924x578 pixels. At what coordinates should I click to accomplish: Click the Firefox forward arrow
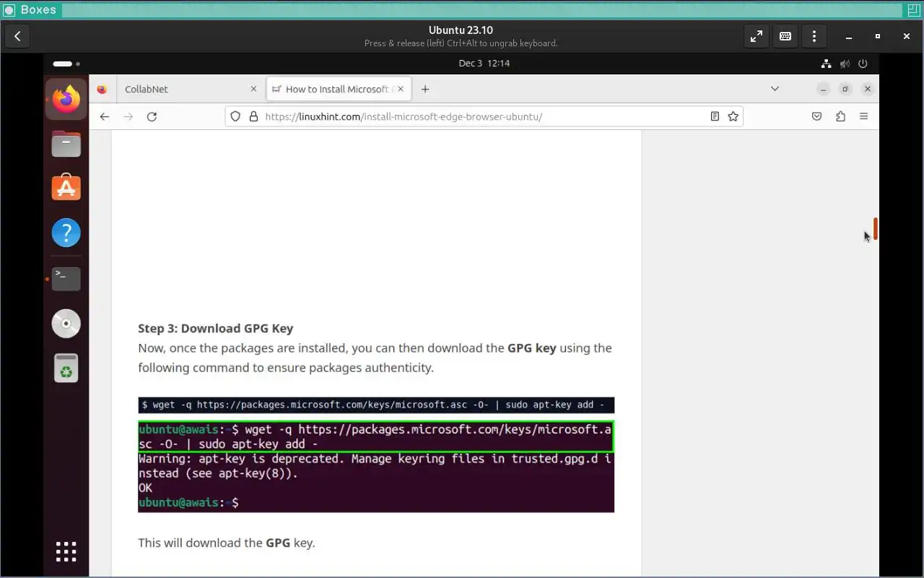pyautogui.click(x=128, y=116)
